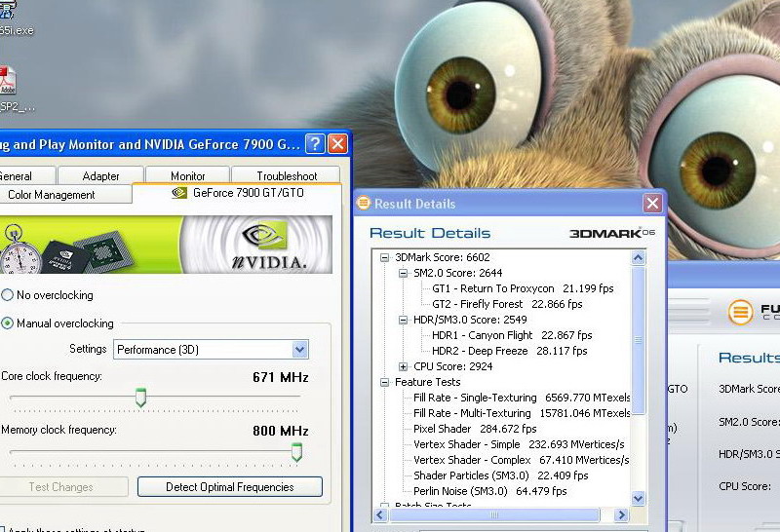Select GT2 - Firefly Forest row
Image resolution: width=780 pixels, height=532 pixels.
507,304
